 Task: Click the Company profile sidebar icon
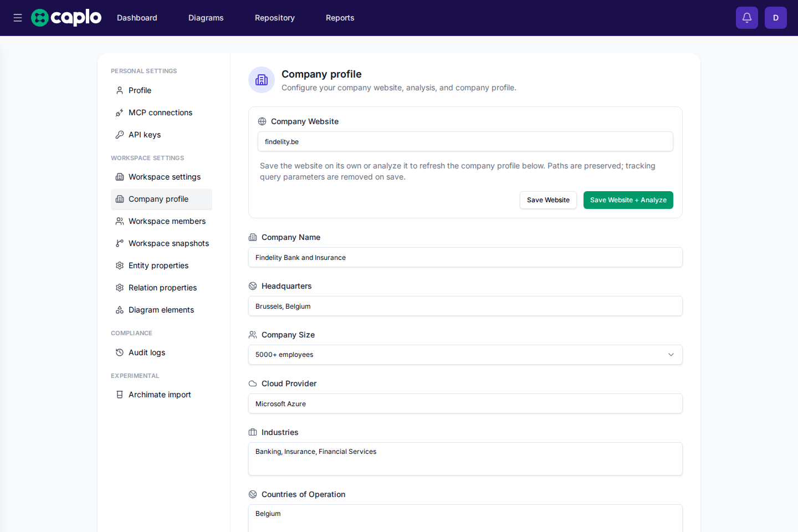pyautogui.click(x=120, y=199)
